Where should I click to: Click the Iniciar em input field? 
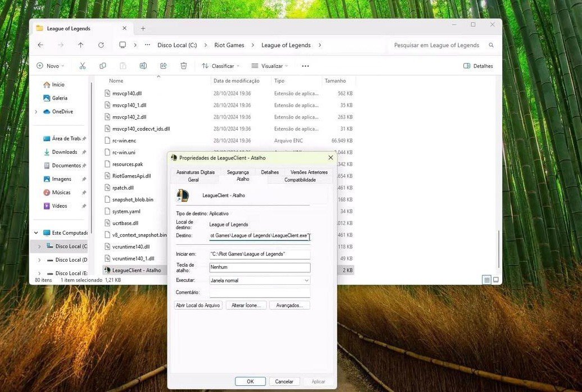pyautogui.click(x=260, y=254)
